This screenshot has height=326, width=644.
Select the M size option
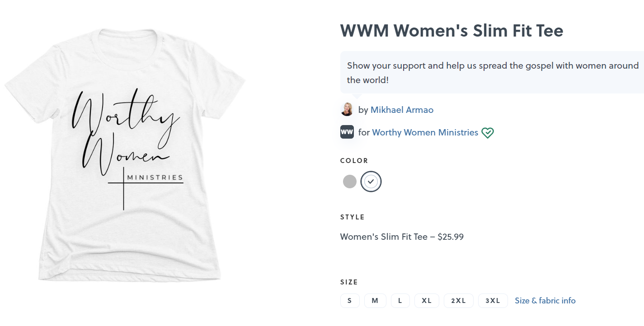click(375, 301)
